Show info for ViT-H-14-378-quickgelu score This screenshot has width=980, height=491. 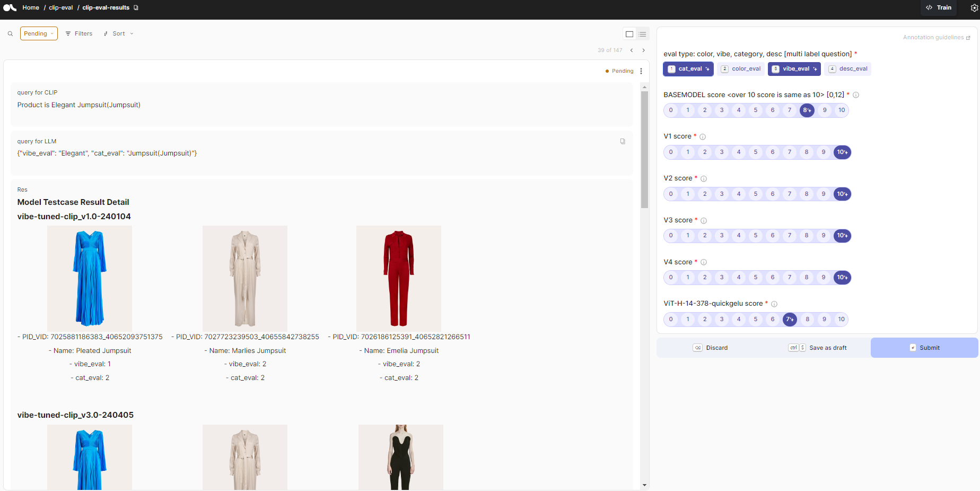tap(774, 304)
